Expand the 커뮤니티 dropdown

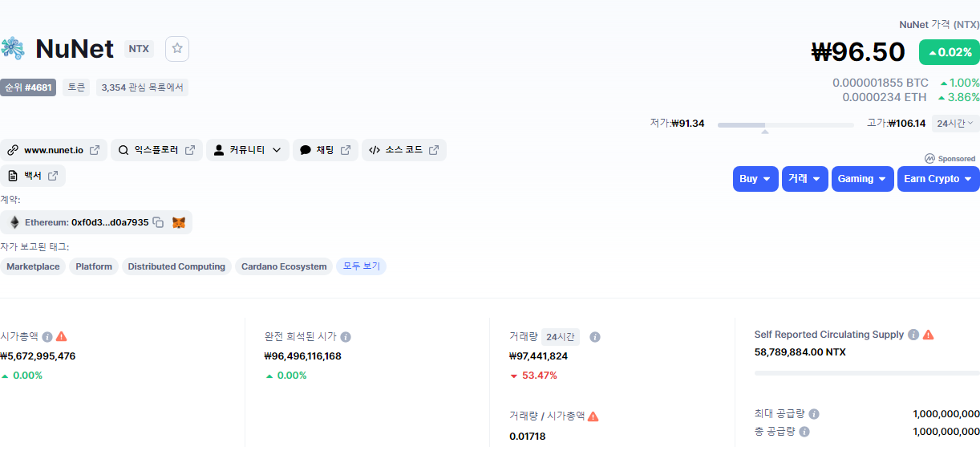tap(248, 150)
